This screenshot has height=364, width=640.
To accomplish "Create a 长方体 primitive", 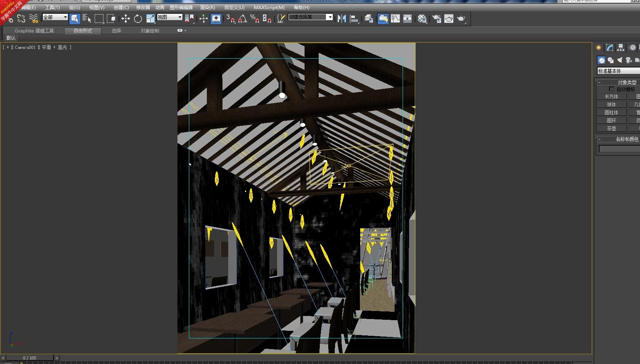I will [611, 96].
